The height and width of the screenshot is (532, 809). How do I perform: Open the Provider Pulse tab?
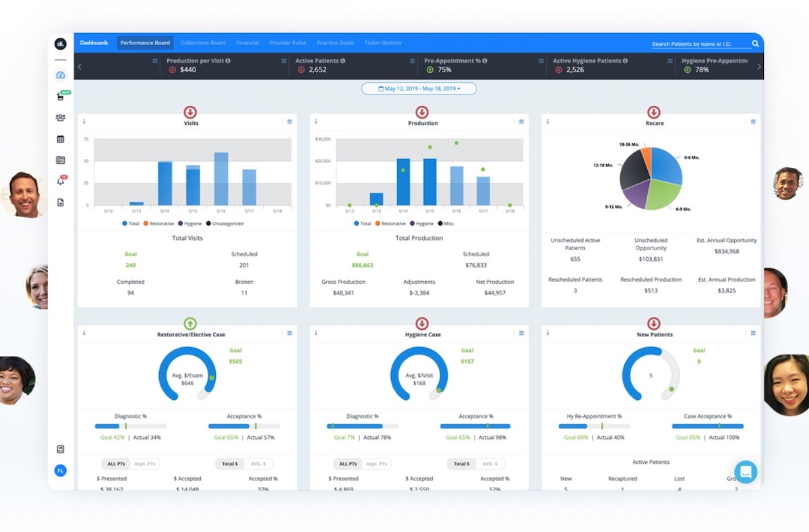288,43
